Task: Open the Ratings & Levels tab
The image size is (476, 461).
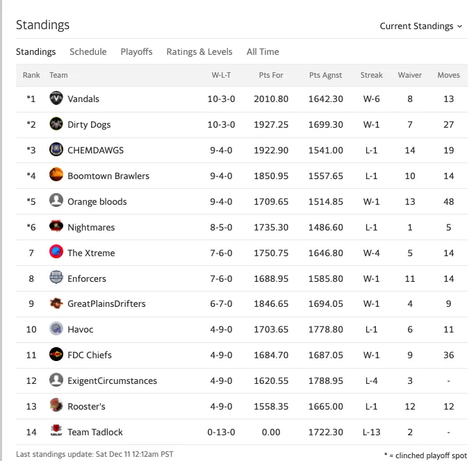Action: pos(199,52)
